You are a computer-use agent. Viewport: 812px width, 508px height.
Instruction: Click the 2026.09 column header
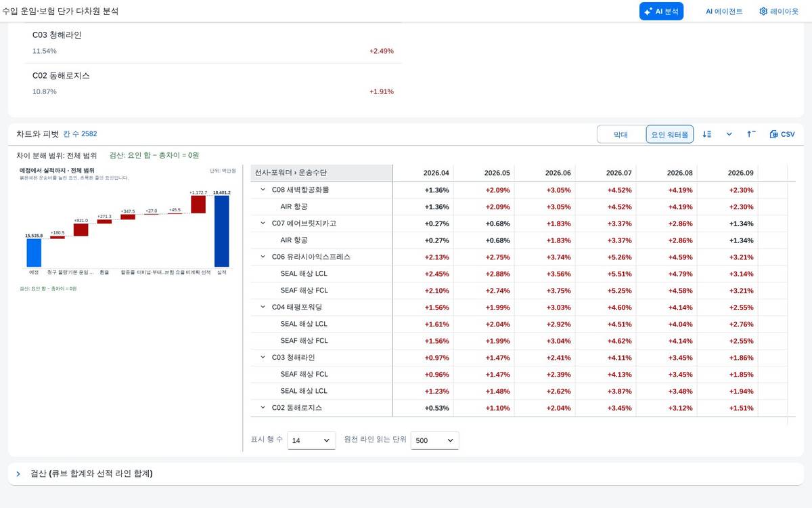coord(727,173)
